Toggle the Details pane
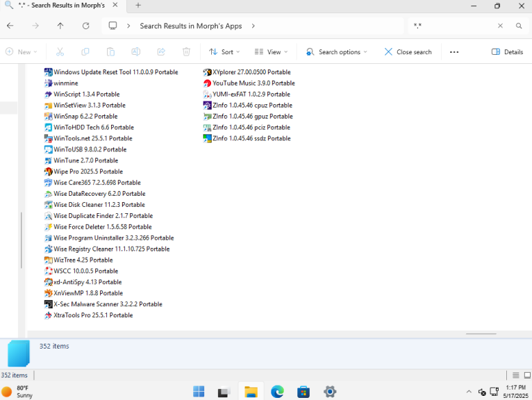Screen dimensions: 532x400 [x=507, y=52]
